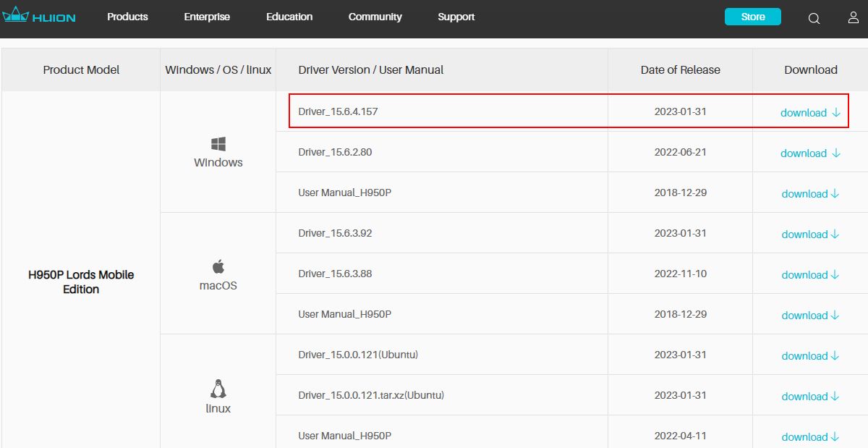The image size is (868, 448).
Task: Go to the Community menu
Action: click(x=375, y=17)
